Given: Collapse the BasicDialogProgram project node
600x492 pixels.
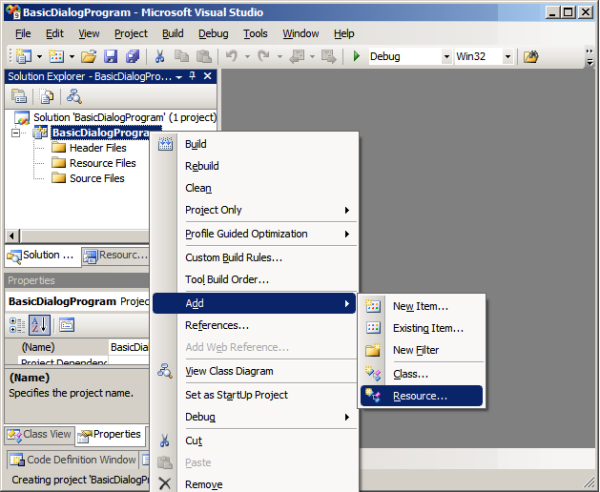Looking at the screenshot, I should click(16, 133).
